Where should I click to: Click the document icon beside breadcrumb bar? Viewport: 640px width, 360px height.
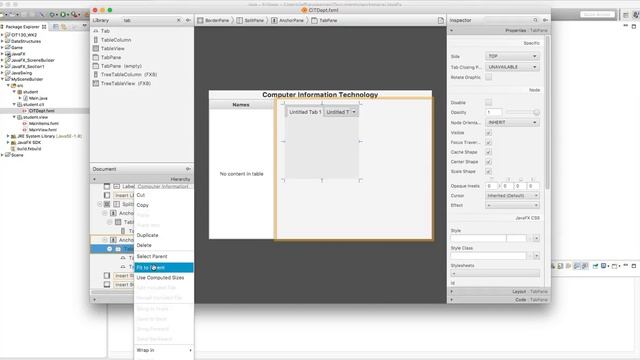point(441,20)
